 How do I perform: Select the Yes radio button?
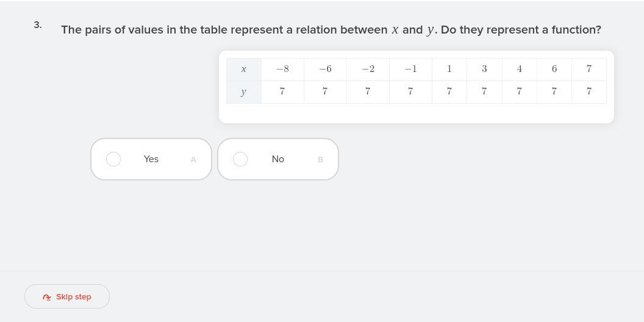[x=113, y=159]
